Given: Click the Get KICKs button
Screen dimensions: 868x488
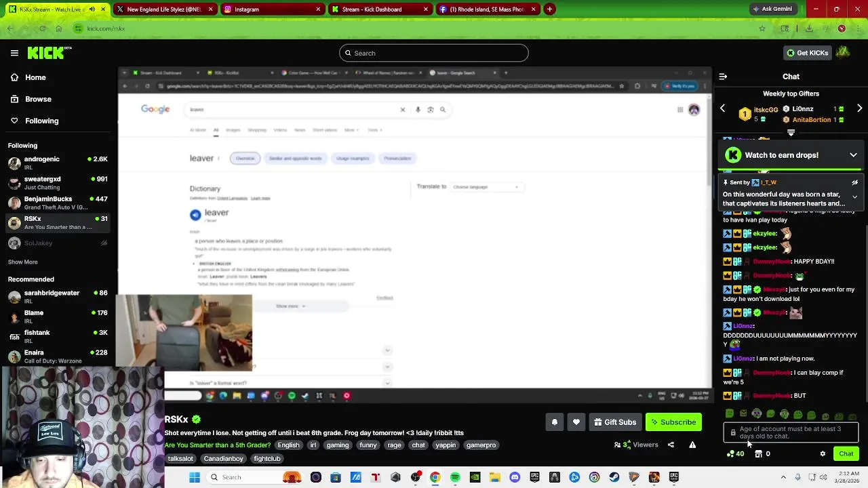Looking at the screenshot, I should [807, 53].
